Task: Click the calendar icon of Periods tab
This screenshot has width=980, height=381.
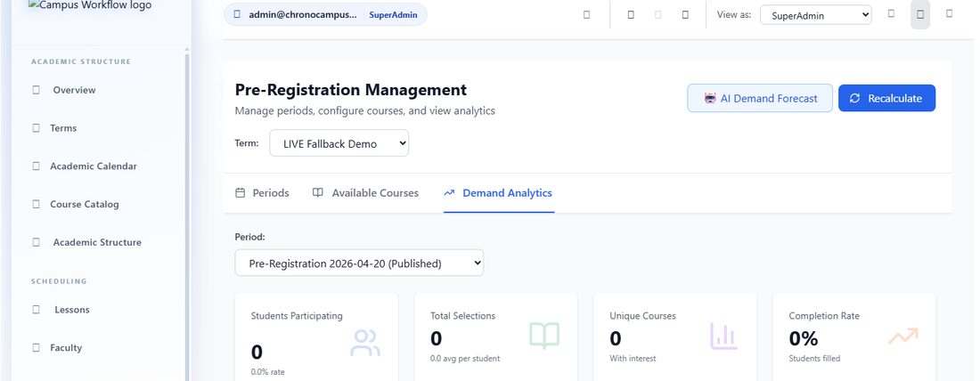Action: [240, 193]
